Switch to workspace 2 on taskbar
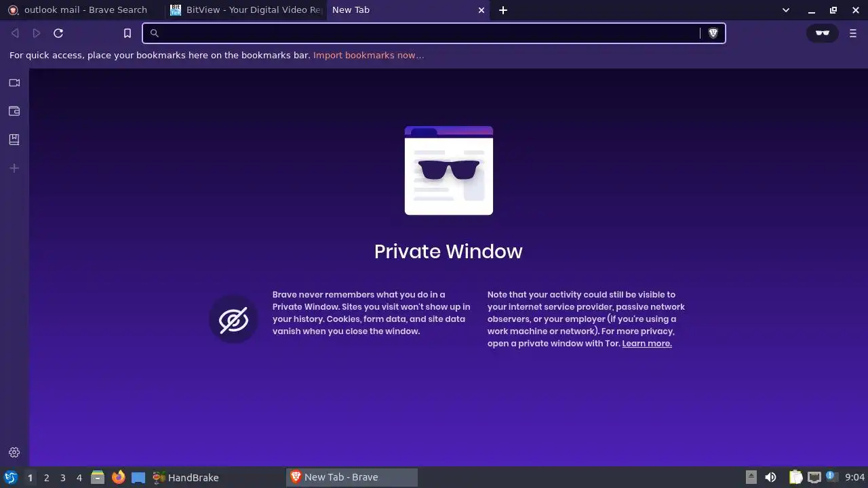This screenshot has height=488, width=868. (46, 478)
